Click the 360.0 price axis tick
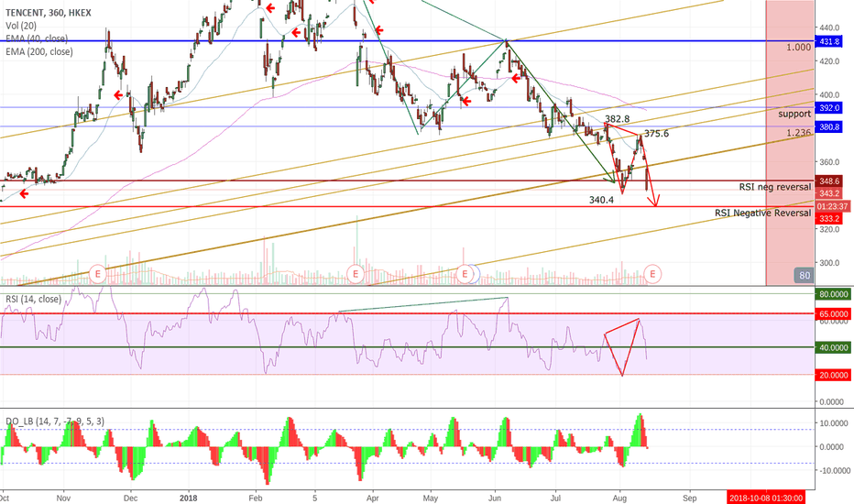 point(829,162)
